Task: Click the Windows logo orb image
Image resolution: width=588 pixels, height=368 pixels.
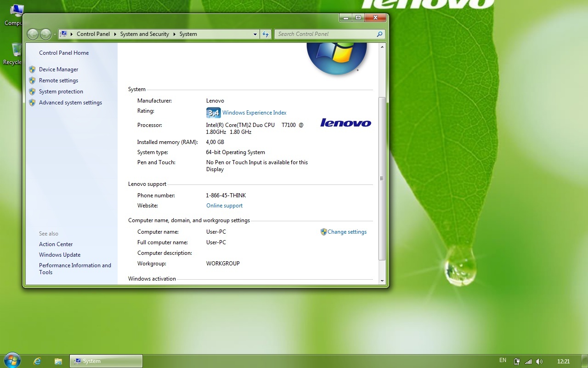Action: 337,58
